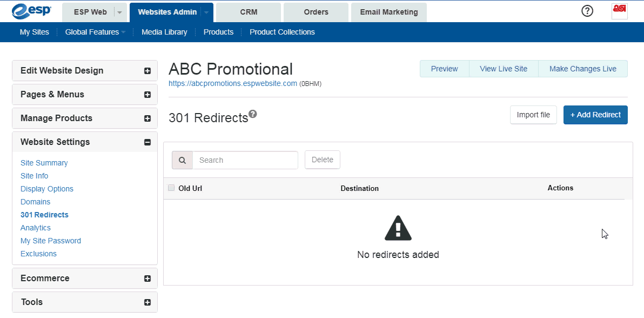Open the Analytics link

click(x=36, y=228)
